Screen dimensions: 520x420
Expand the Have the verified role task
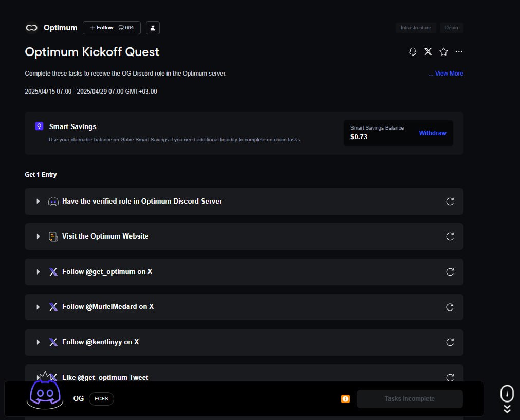(x=38, y=202)
